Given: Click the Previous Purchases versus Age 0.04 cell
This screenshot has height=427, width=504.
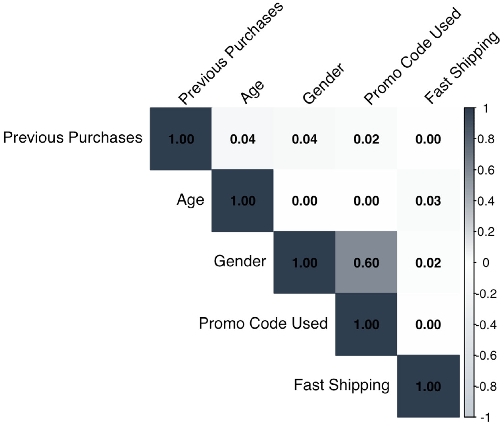Looking at the screenshot, I should click(242, 139).
